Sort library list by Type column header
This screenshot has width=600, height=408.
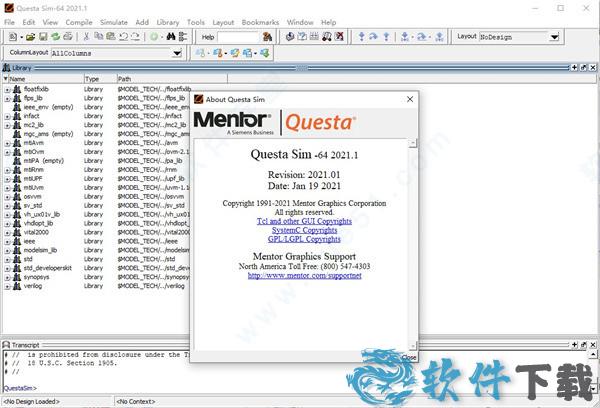pos(100,79)
